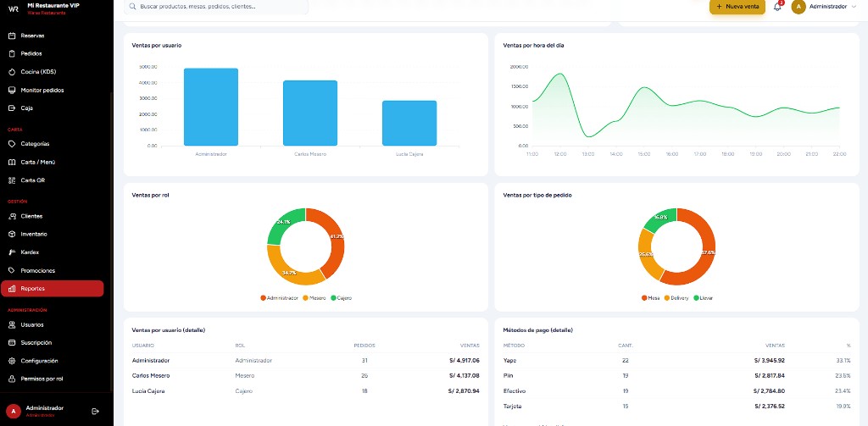Click S/ 4,917.06 sales value

tap(464, 360)
